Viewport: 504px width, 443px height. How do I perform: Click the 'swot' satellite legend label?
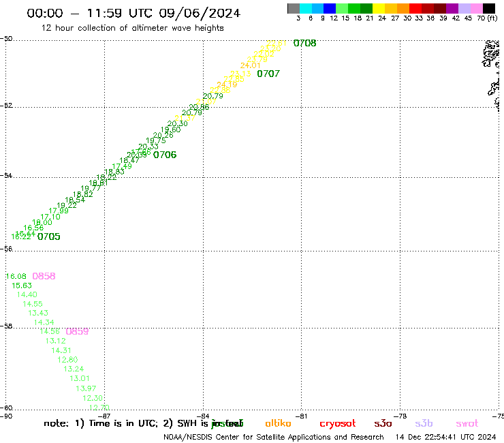pos(467,423)
